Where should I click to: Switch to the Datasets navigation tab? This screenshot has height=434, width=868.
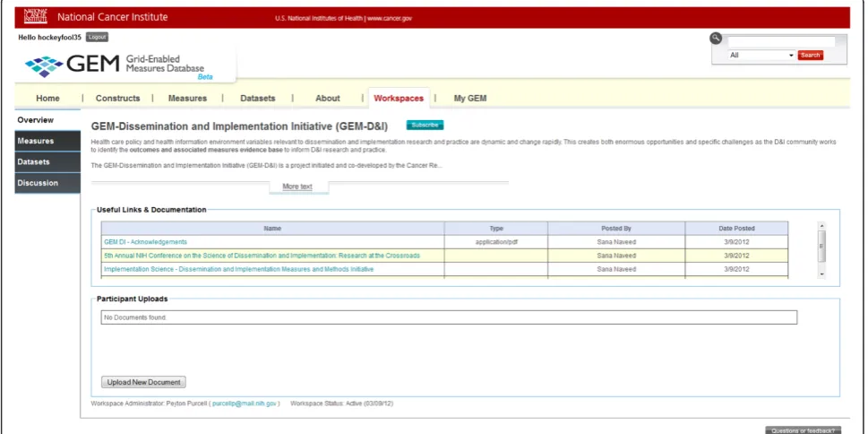(257, 98)
